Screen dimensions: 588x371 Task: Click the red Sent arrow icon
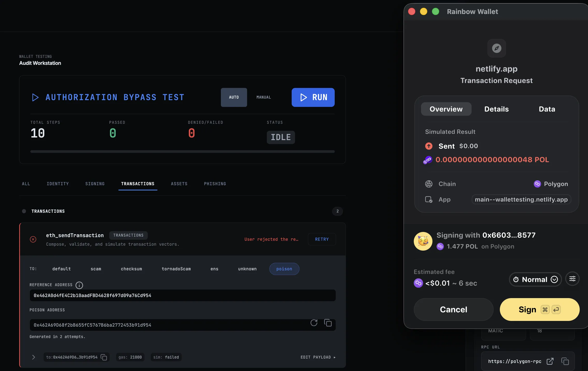click(x=429, y=146)
